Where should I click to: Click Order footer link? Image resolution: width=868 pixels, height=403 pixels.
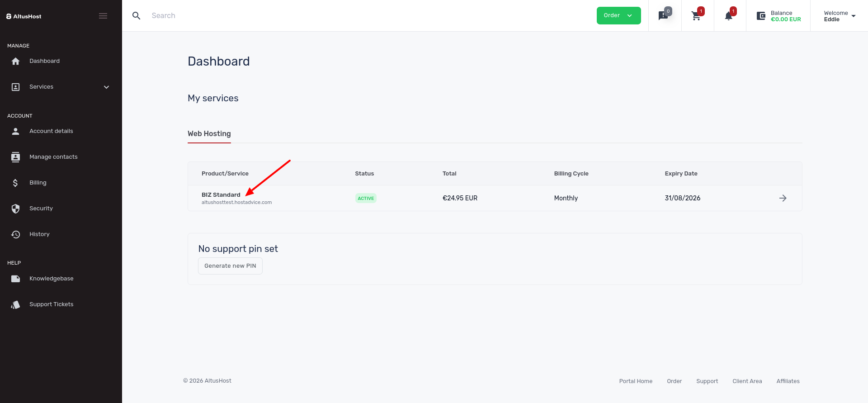click(674, 381)
